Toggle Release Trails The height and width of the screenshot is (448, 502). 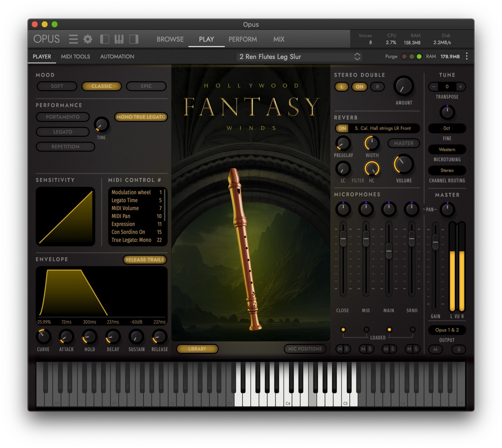coord(144,260)
